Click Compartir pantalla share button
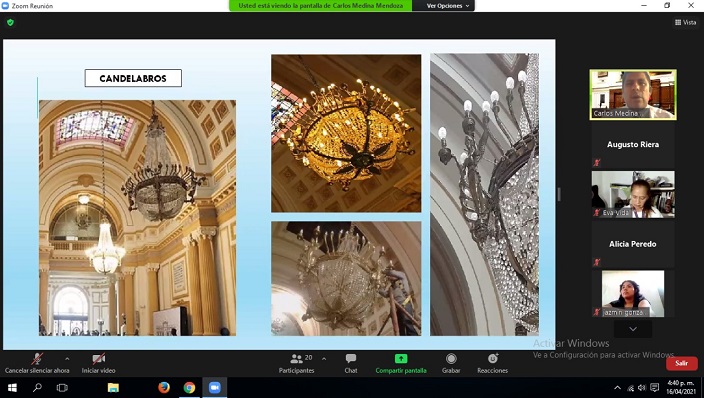Screen dimensions: 704x398 [401, 363]
